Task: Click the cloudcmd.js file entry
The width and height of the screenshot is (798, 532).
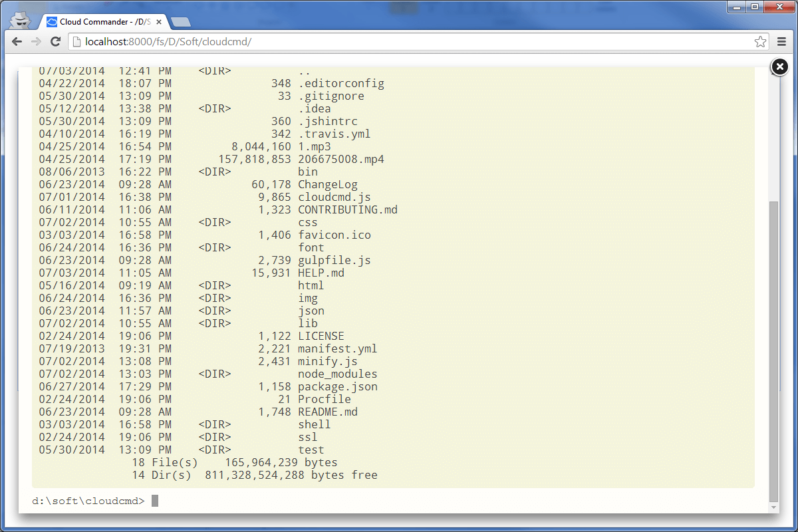Action: tap(334, 197)
